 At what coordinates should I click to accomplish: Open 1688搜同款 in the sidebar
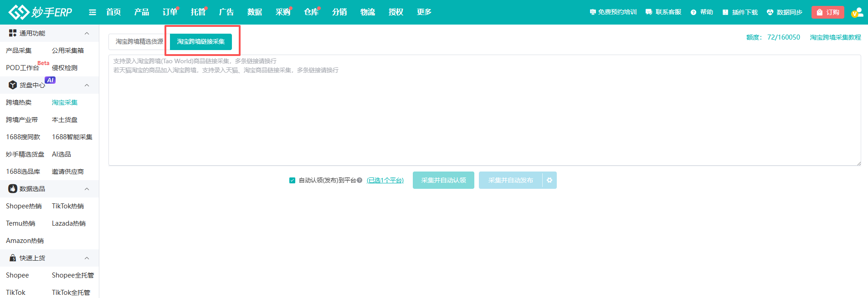click(23, 137)
